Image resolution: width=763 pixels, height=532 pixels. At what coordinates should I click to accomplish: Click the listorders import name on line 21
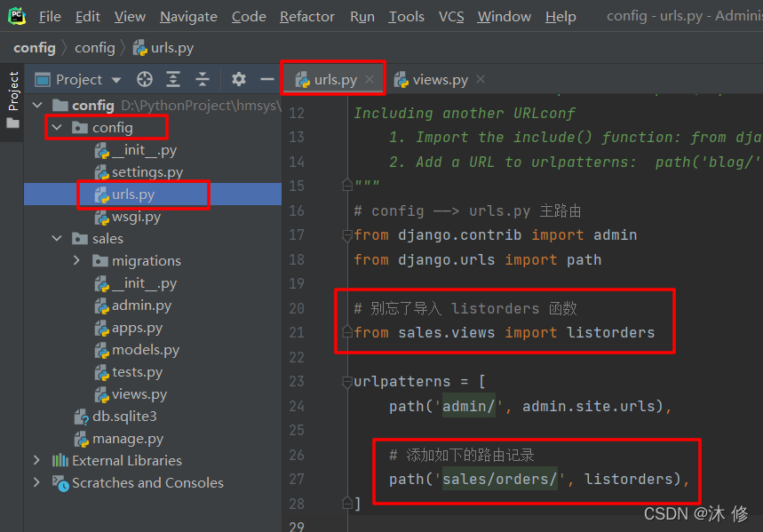(x=611, y=332)
